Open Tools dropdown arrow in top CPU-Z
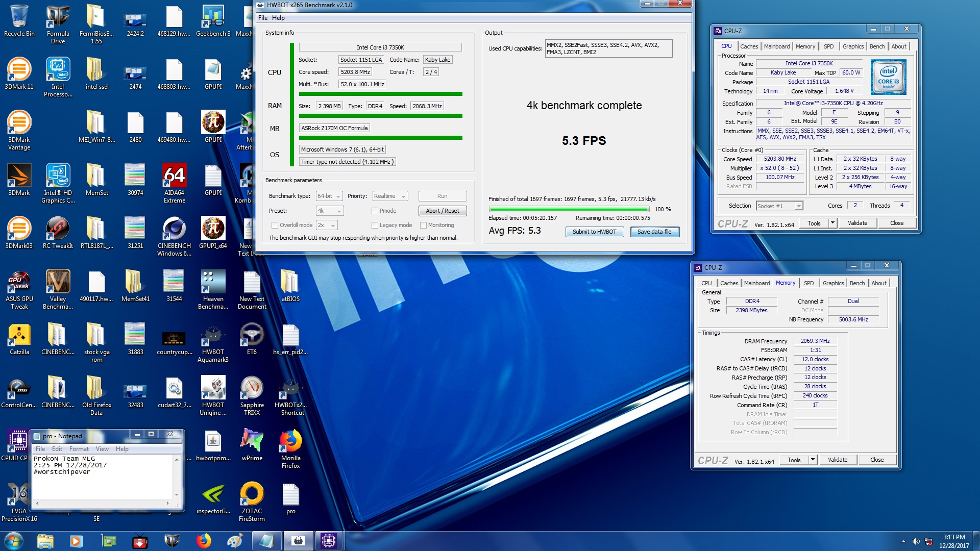Image resolution: width=980 pixels, height=551 pixels. point(833,223)
